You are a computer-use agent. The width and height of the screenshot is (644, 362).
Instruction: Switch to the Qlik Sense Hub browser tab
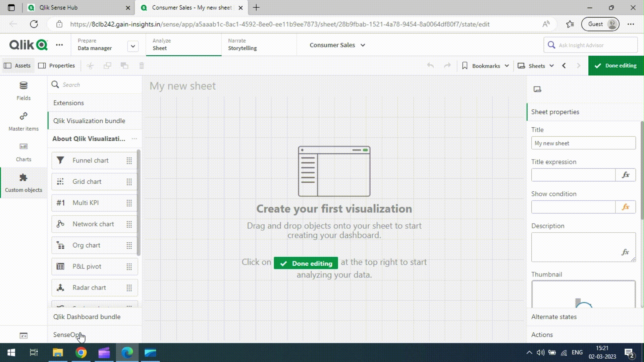[79, 7]
